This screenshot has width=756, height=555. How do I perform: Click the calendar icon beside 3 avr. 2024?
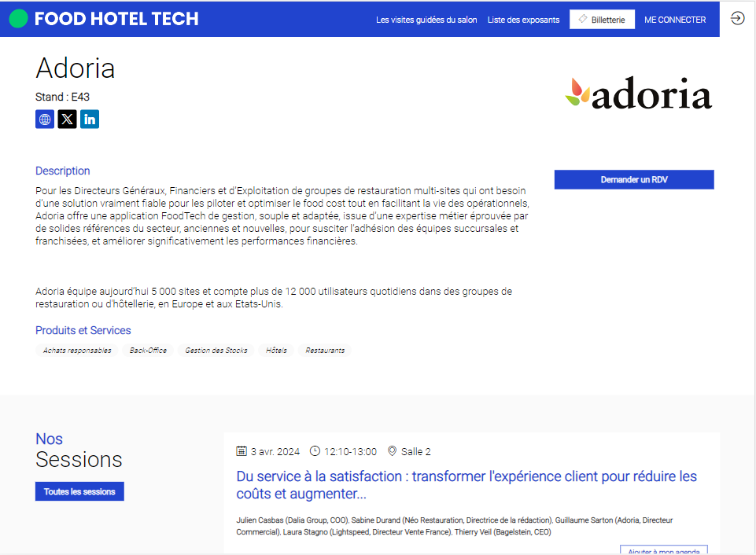coord(241,451)
